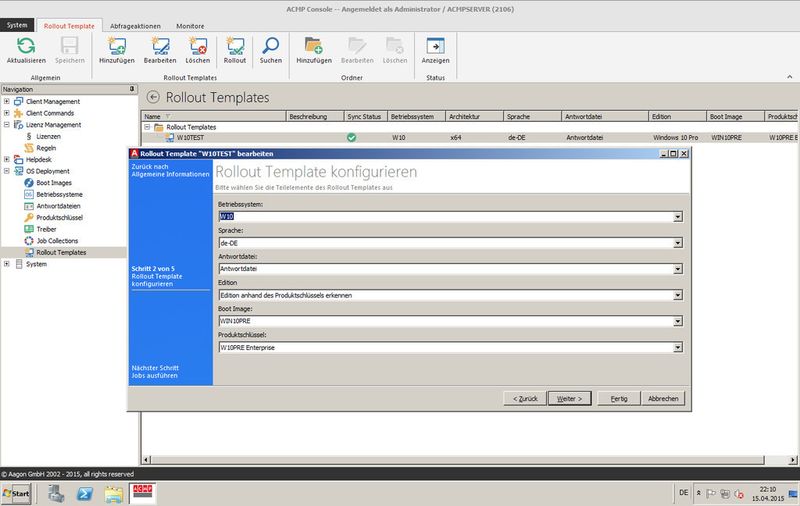Open the Boot Image dropdown
Screen dimensions: 800x506
(x=678, y=321)
